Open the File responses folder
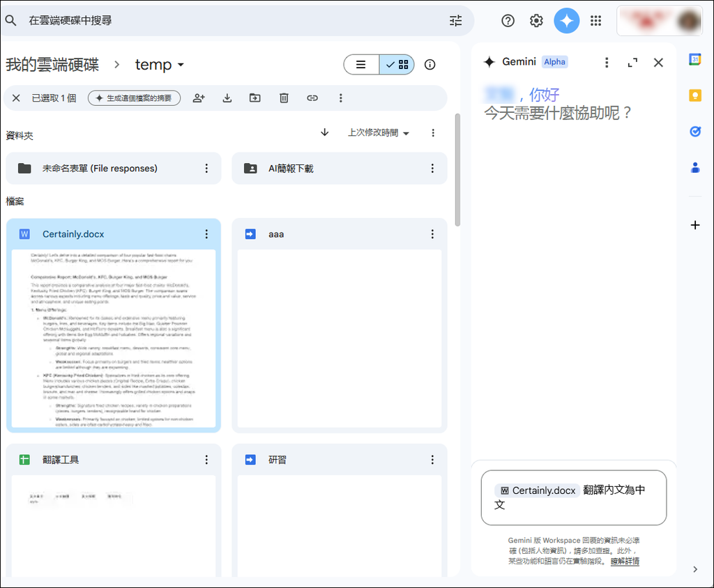 [114, 169]
